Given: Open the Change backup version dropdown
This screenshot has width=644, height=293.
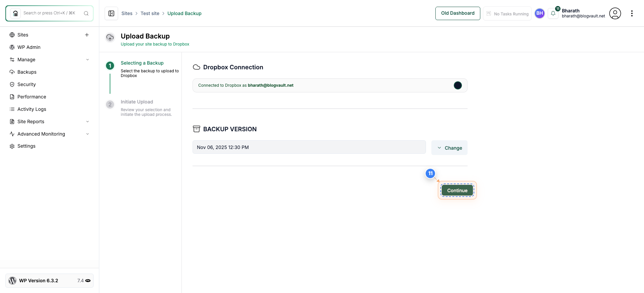Looking at the screenshot, I should (x=449, y=148).
